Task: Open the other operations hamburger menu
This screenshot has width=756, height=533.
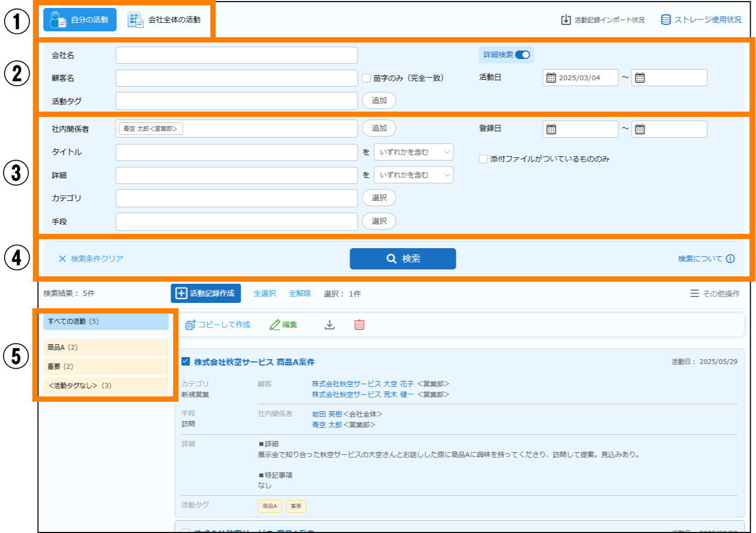Action: tap(694, 293)
